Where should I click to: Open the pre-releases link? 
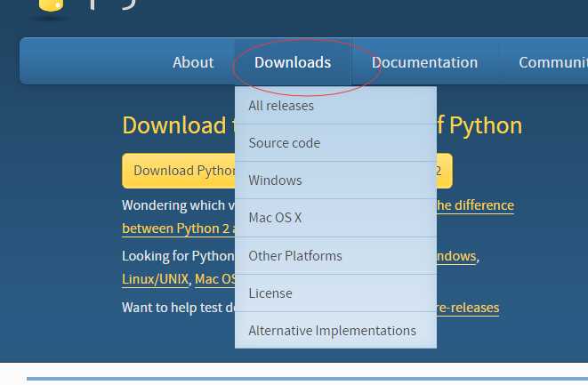(x=468, y=308)
